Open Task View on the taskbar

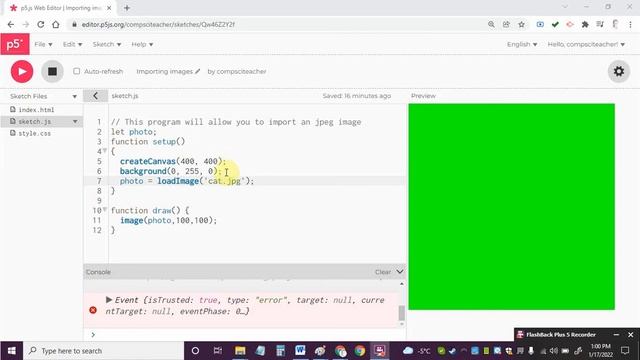(x=218, y=351)
